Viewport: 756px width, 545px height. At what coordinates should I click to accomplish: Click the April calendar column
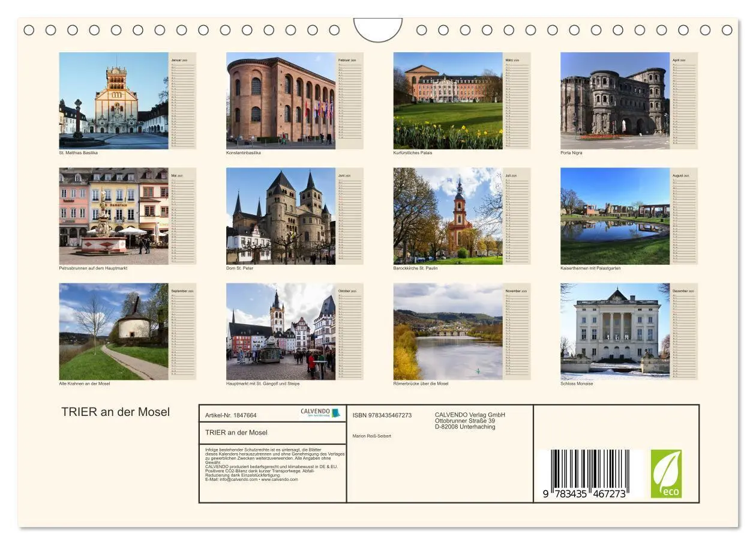[x=684, y=100]
